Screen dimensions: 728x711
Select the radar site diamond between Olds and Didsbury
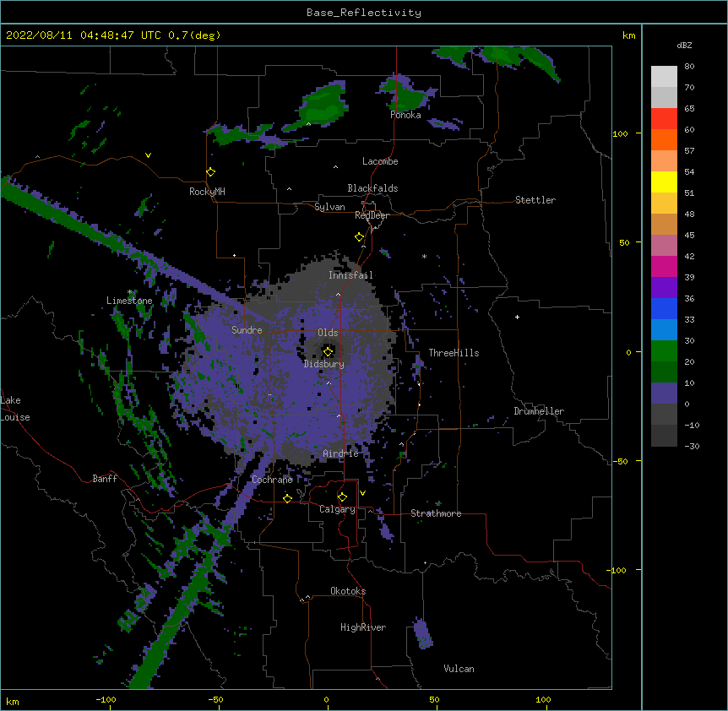coord(329,351)
